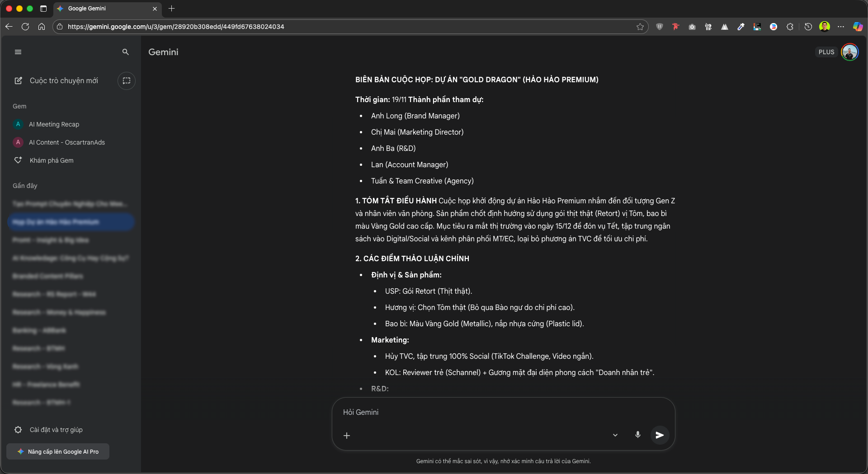Click the plus icon to attach files
This screenshot has height=474, width=868.
347,436
